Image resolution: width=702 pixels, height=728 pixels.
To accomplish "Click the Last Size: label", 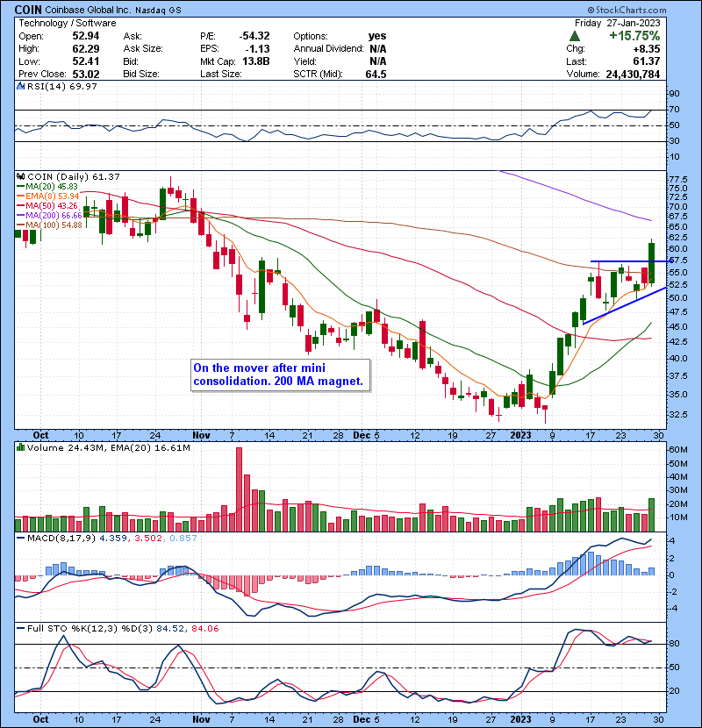I will pyautogui.click(x=220, y=74).
